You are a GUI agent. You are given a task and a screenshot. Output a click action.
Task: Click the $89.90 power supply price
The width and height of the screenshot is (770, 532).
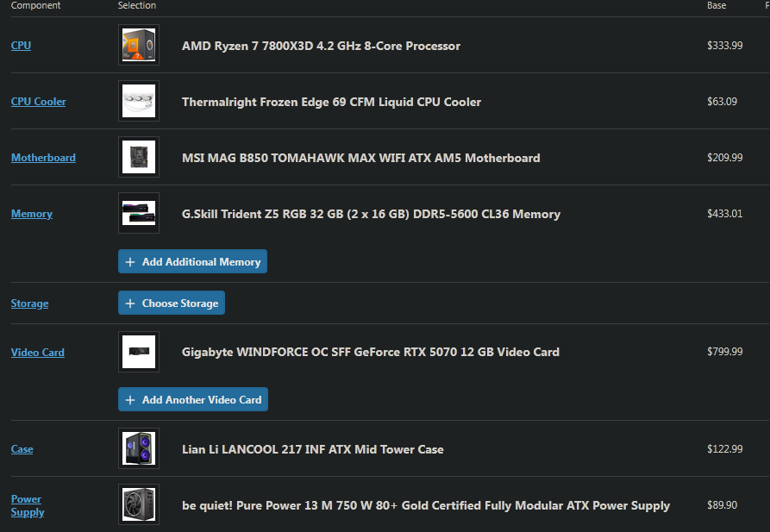point(722,504)
